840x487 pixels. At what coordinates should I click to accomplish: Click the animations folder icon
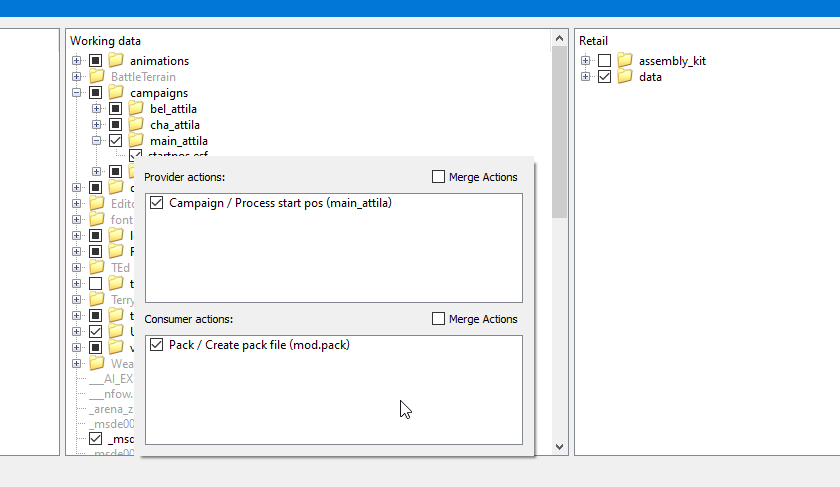click(116, 61)
